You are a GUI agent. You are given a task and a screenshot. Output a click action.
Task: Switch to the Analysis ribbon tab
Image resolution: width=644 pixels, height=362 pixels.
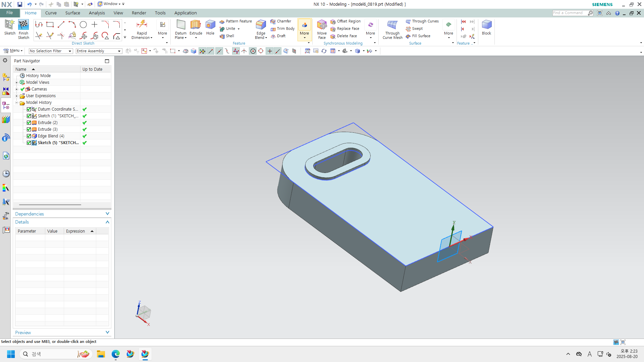pos(97,13)
